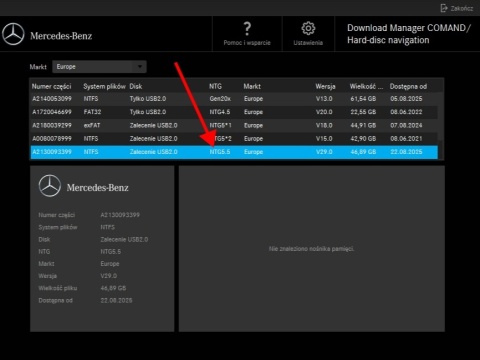Screen dimensions: 480x360
Task: Select row with part number A2140053099
Action: tap(234, 99)
